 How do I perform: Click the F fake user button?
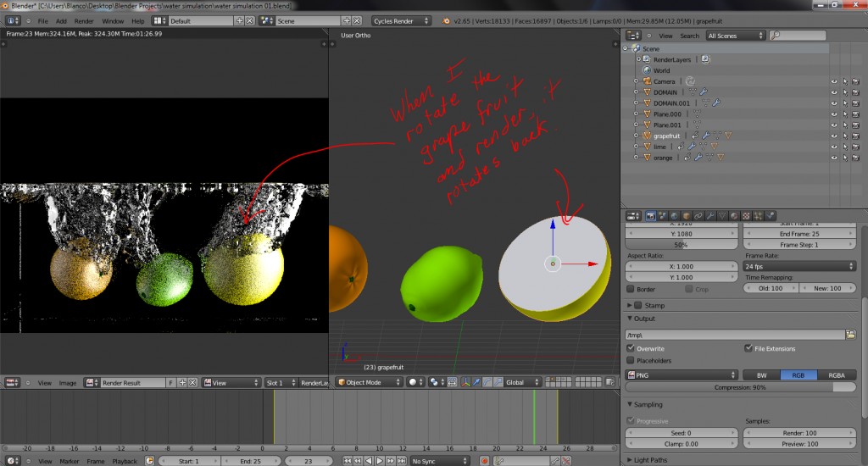[170, 382]
